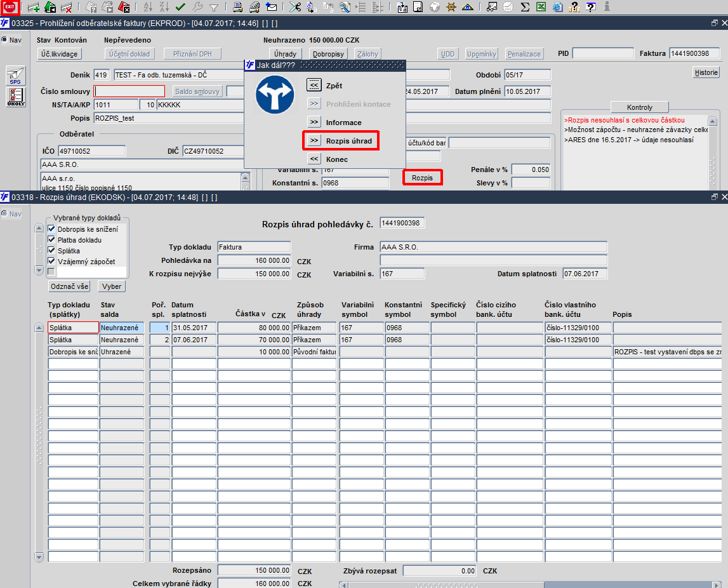Select Nav radio in Rozpis úhrad window
The width and height of the screenshot is (728, 588).
(x=4, y=213)
